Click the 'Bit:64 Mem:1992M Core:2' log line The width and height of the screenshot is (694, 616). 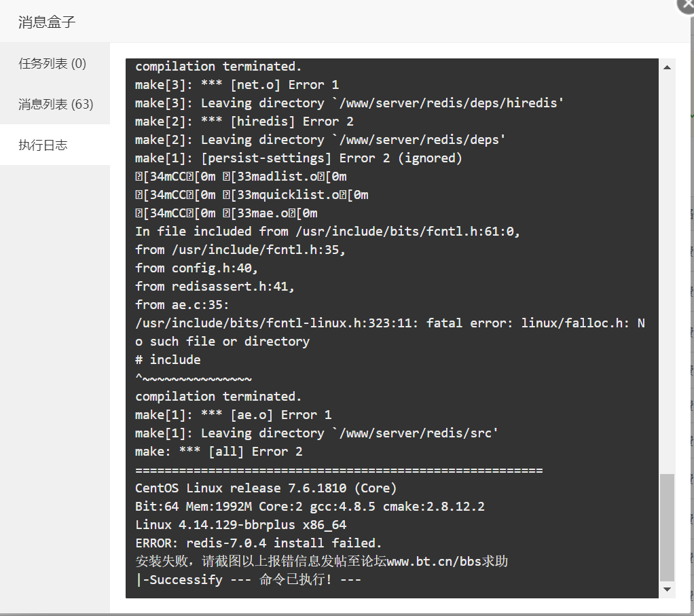pyautogui.click(x=310, y=506)
